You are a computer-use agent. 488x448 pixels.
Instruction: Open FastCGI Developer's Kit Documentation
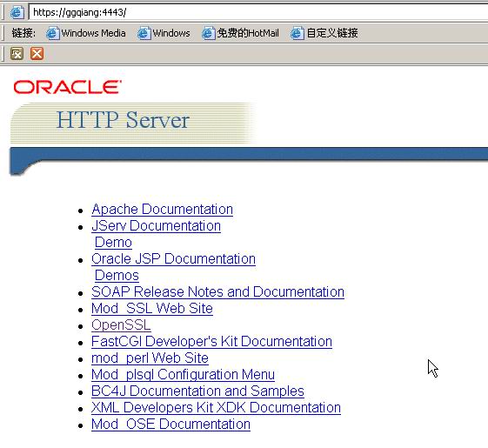click(x=211, y=341)
